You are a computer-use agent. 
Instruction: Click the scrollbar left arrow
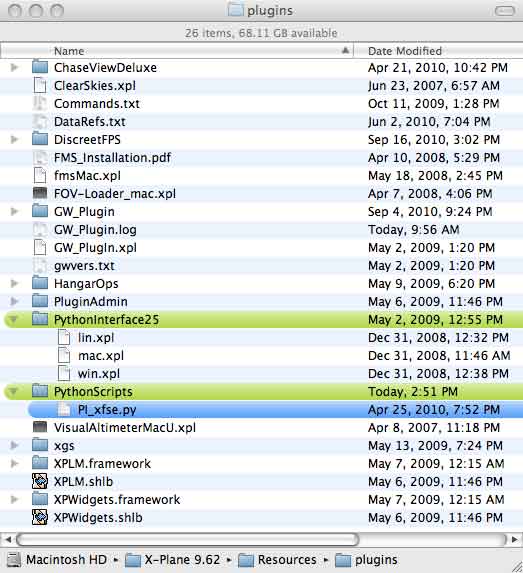pyautogui.click(x=8, y=539)
